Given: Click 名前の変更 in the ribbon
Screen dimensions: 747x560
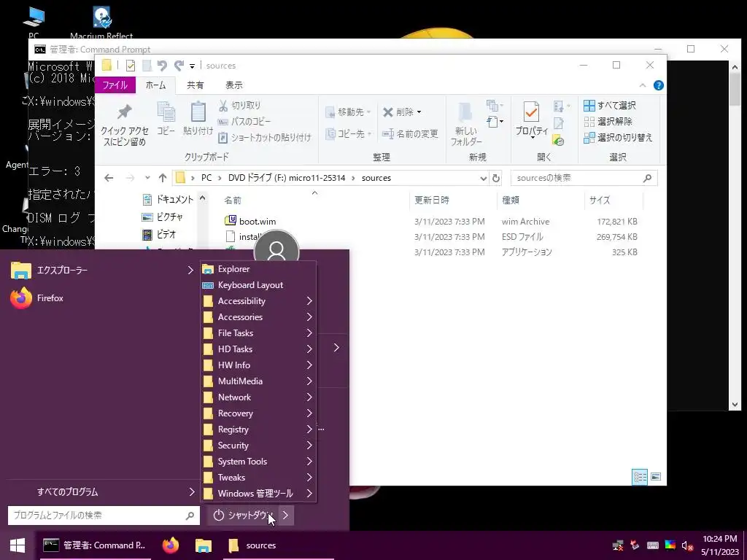Looking at the screenshot, I should tap(410, 134).
